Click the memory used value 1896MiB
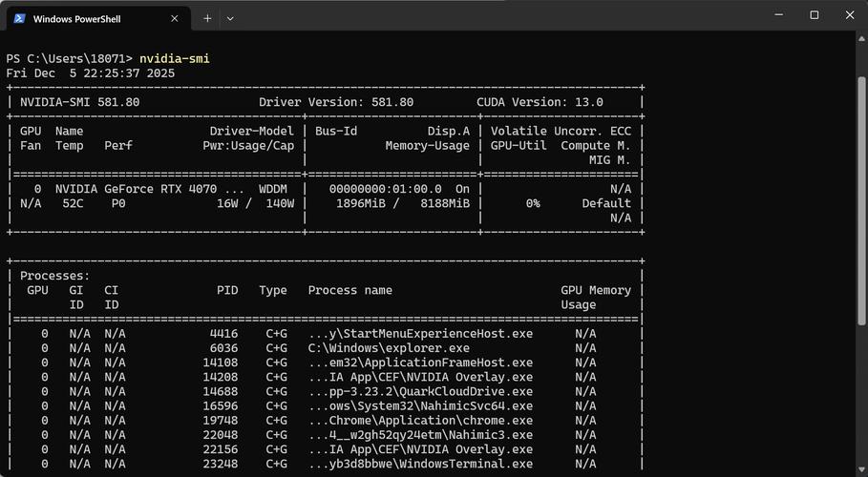 click(x=360, y=203)
